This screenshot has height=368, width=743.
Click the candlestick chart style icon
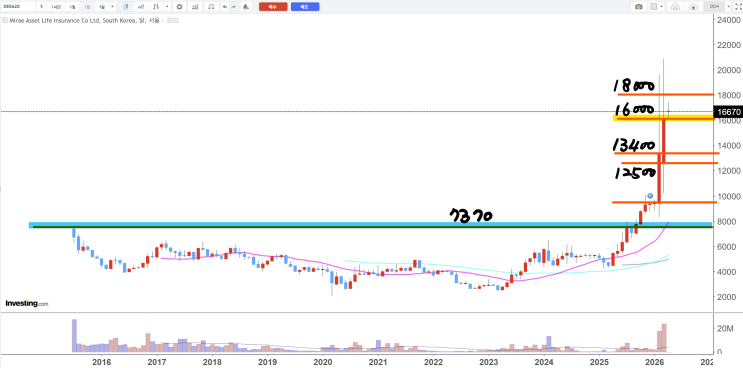(126, 7)
